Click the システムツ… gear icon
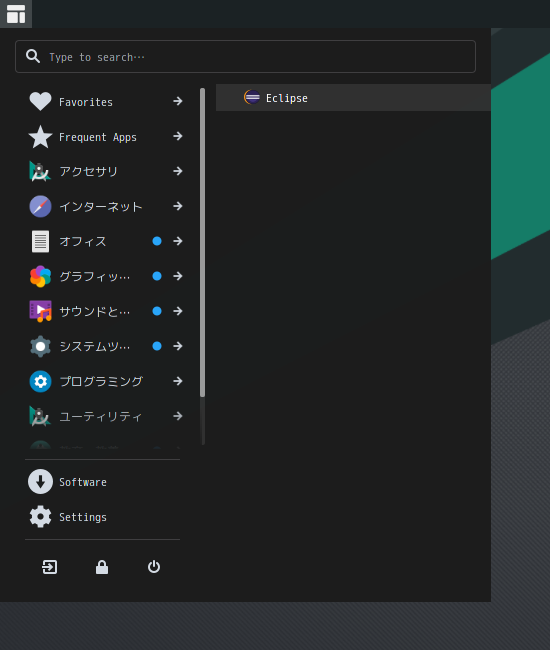The height and width of the screenshot is (650, 550). point(40,346)
